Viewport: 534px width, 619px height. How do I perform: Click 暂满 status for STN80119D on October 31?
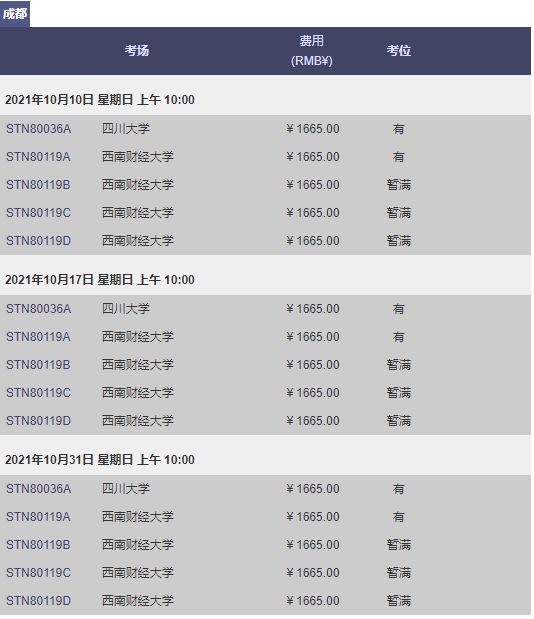(399, 601)
